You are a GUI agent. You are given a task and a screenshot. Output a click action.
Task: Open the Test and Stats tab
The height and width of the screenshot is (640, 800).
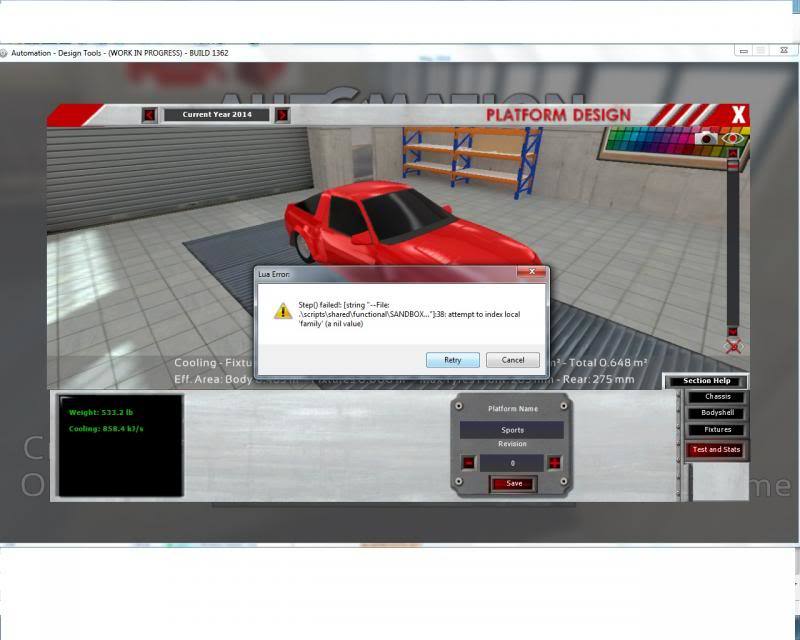click(717, 450)
